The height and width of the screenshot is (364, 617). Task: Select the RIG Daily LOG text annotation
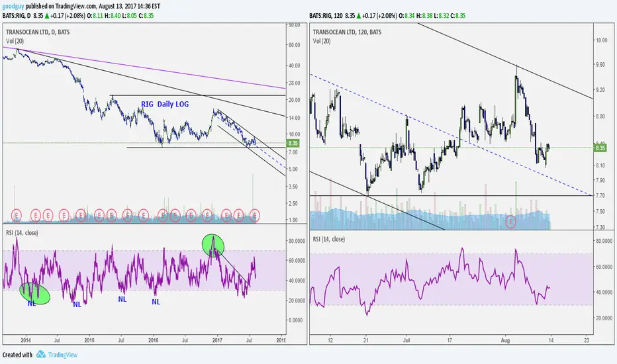165,105
